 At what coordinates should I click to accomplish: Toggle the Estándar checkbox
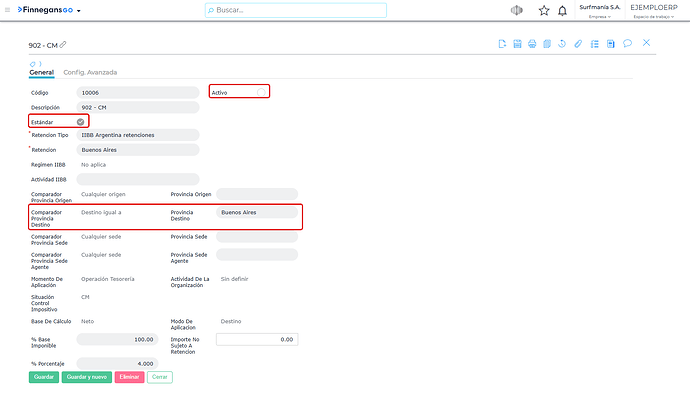(x=80, y=122)
